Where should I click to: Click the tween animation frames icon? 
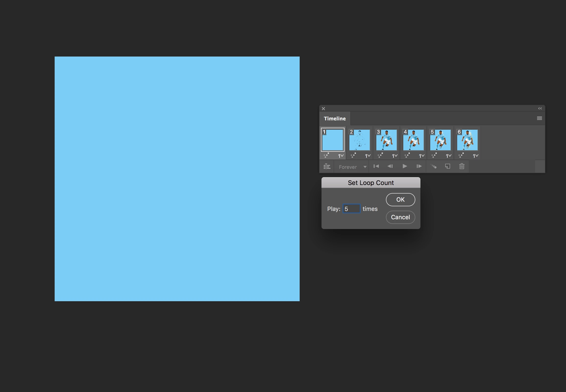pyautogui.click(x=433, y=166)
